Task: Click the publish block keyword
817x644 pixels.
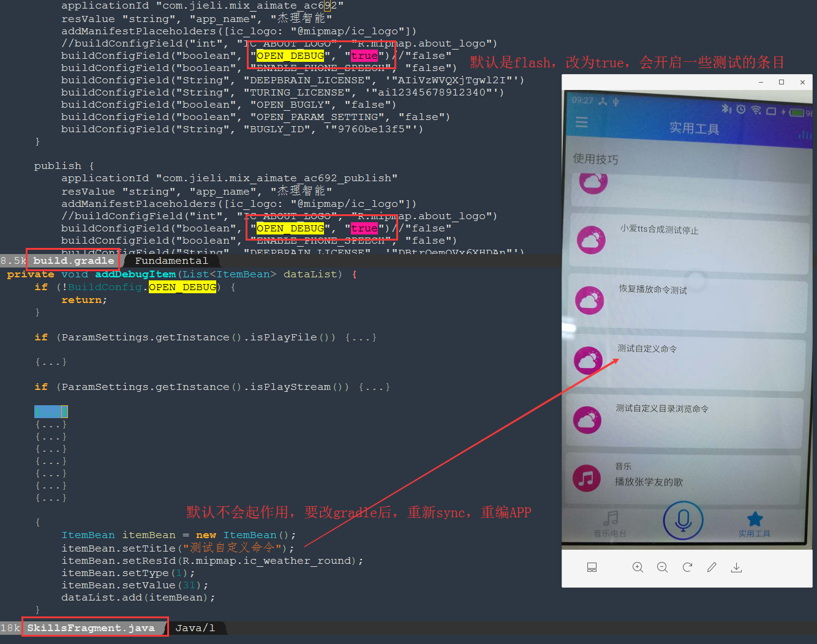Action: tap(58, 166)
